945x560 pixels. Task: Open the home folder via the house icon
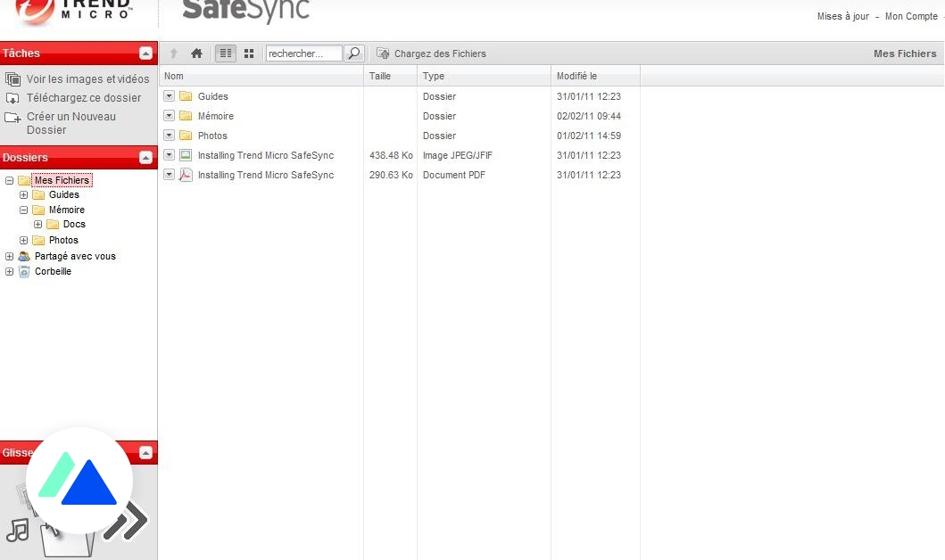click(196, 53)
